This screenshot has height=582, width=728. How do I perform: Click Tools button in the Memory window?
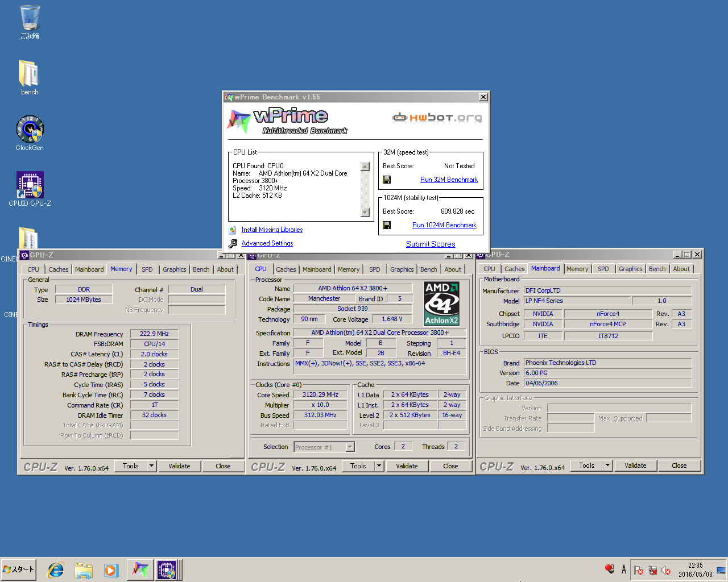click(131, 466)
